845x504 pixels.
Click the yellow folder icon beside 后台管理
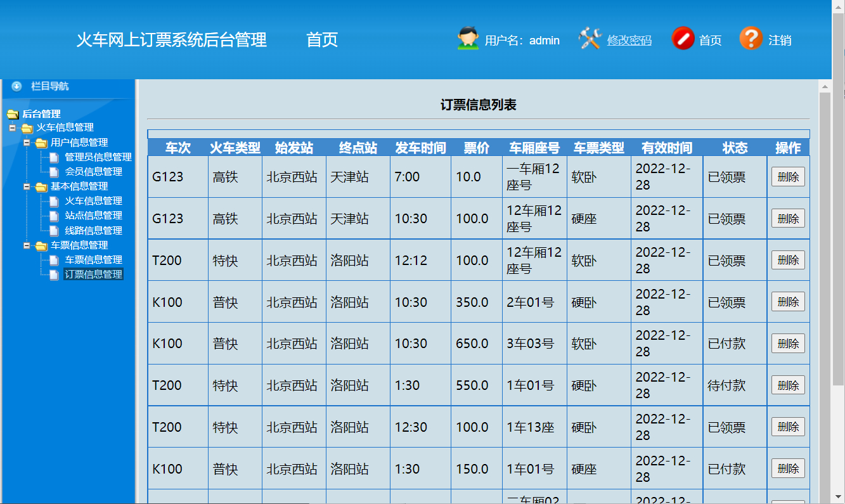11,114
